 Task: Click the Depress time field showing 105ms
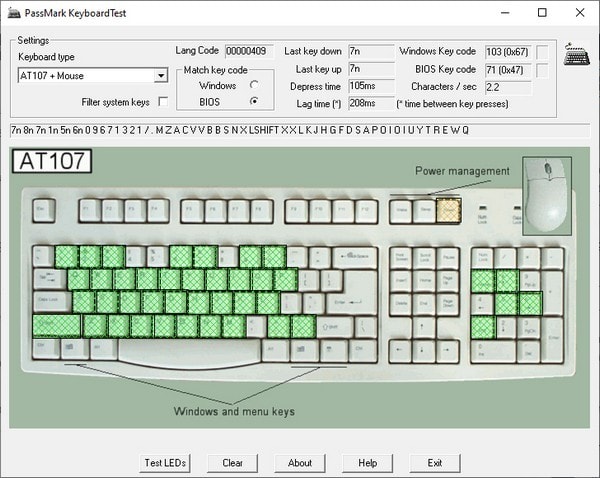(x=371, y=86)
